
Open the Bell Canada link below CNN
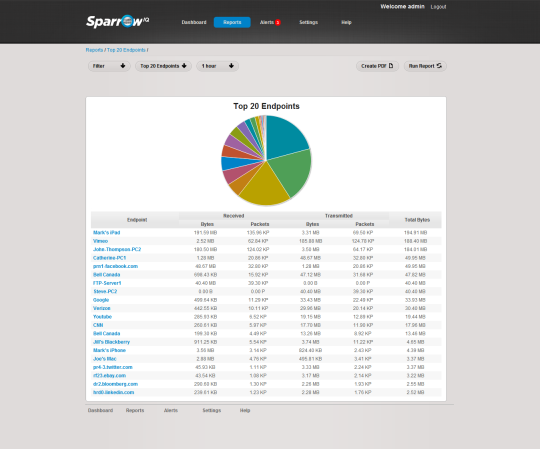(x=106, y=333)
